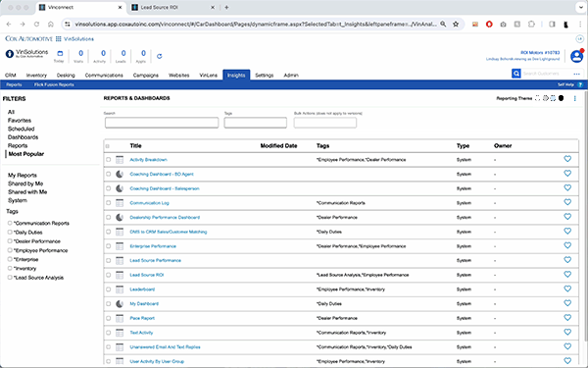
Task: Select the *Employee Performance tag filter
Action: pos(10,250)
